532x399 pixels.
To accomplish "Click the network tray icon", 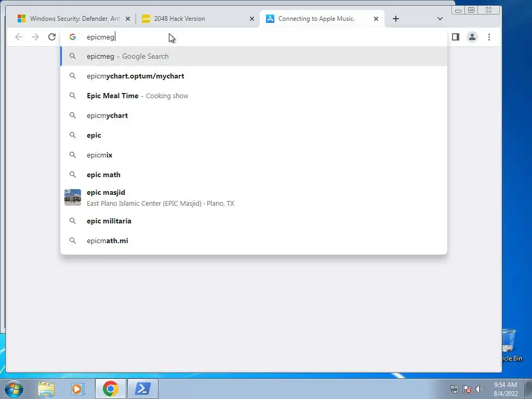I will 454,389.
